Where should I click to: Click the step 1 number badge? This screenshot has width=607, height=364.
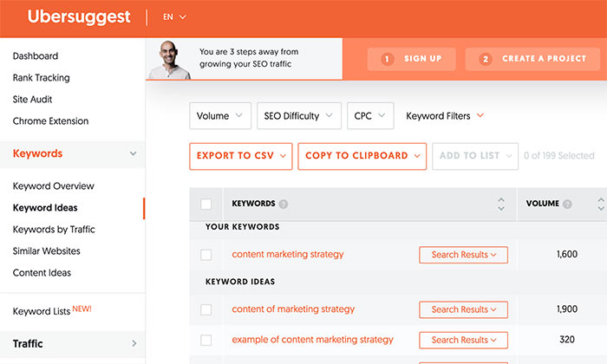coord(387,59)
